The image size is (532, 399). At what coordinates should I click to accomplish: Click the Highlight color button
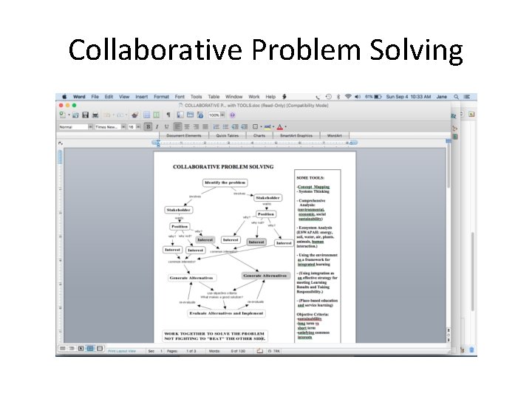[x=267, y=127]
